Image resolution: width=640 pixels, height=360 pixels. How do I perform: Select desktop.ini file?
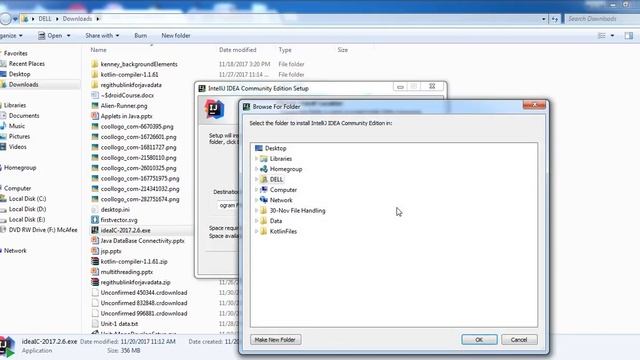coord(115,209)
